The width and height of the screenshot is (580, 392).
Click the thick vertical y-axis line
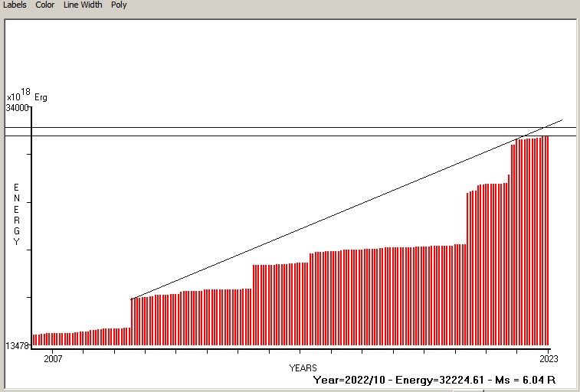click(31, 230)
